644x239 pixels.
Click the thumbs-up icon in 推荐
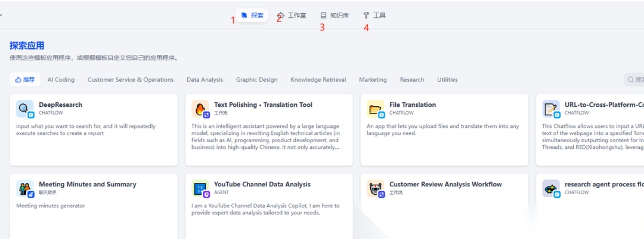[18, 80]
